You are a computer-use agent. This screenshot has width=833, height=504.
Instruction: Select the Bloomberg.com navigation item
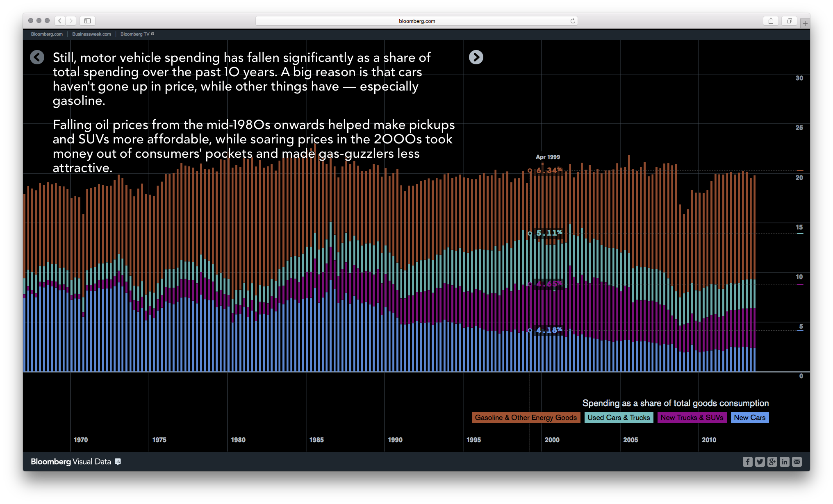pyautogui.click(x=46, y=34)
